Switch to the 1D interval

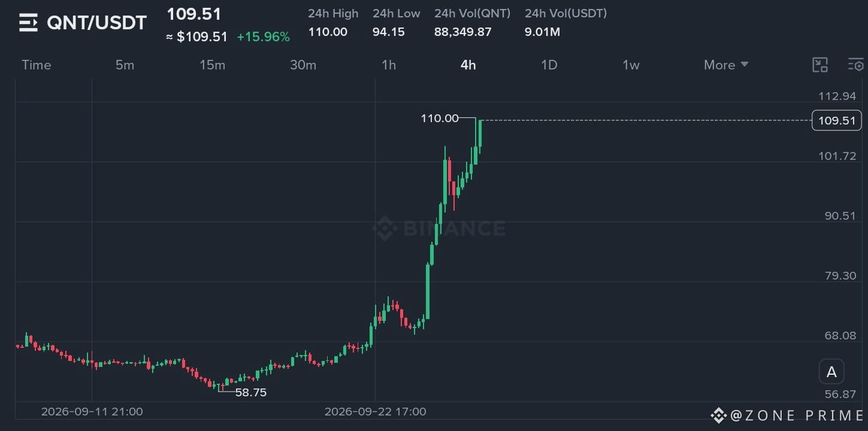coord(549,65)
